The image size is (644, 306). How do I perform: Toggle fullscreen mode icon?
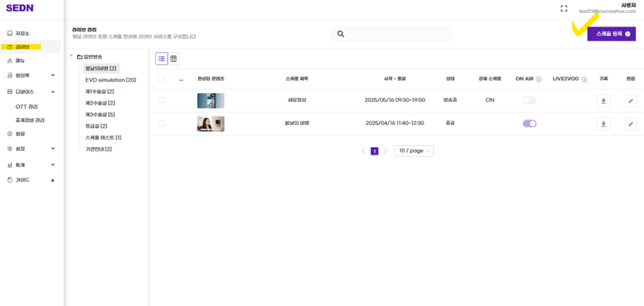[564, 9]
